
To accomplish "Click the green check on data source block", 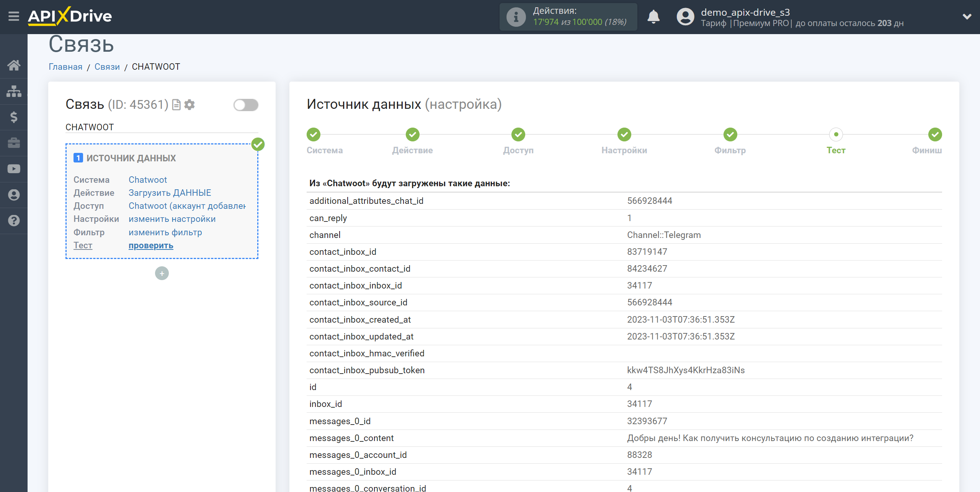I will (x=258, y=144).
